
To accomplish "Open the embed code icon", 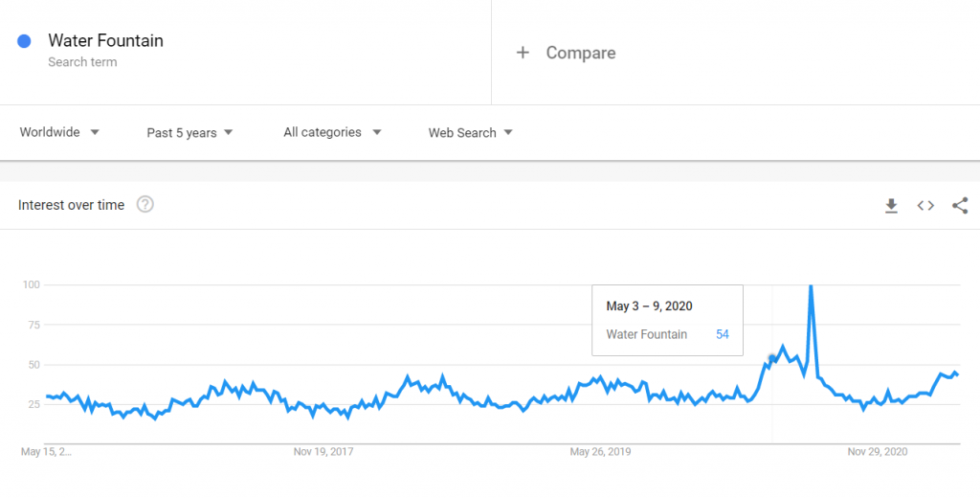I will [x=925, y=206].
